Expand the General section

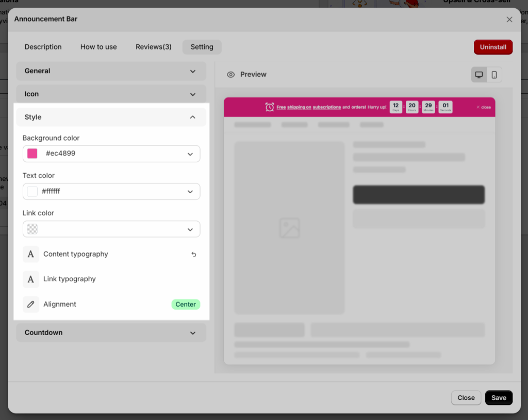111,71
